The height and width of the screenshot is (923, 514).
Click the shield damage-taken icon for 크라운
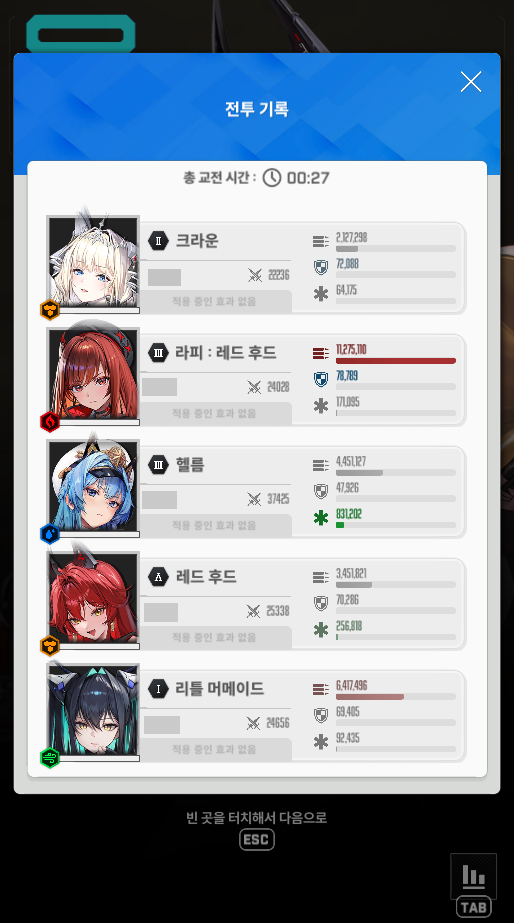(320, 268)
